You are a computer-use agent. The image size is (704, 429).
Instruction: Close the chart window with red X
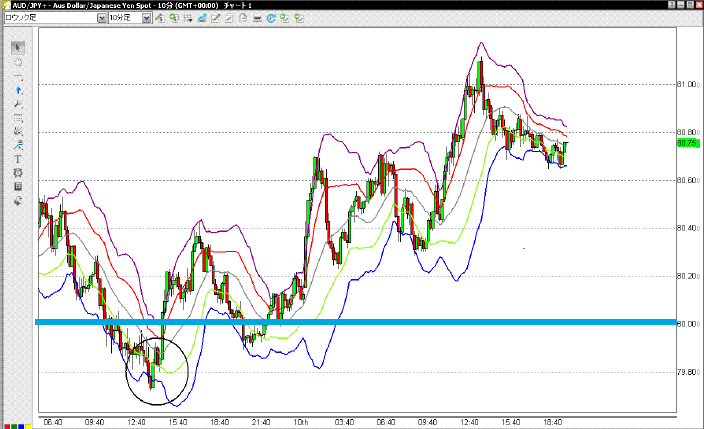694,5
